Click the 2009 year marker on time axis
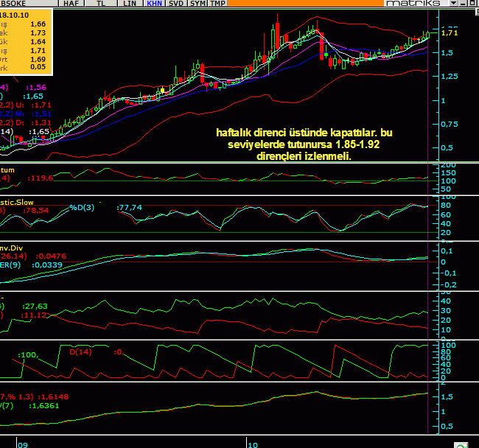The width and height of the screenshot is (479, 448). pyautogui.click(x=23, y=444)
